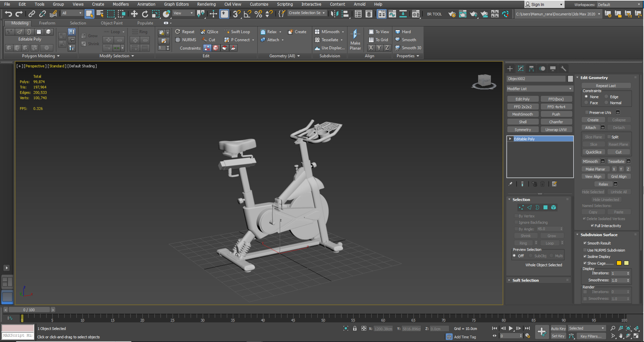
Task: Click the Repeat Last button
Action: [x=606, y=85]
